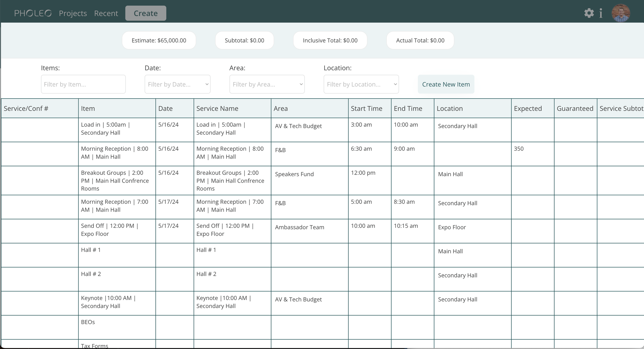
Task: Click the 6:30 am start time cell
Action: click(370, 154)
